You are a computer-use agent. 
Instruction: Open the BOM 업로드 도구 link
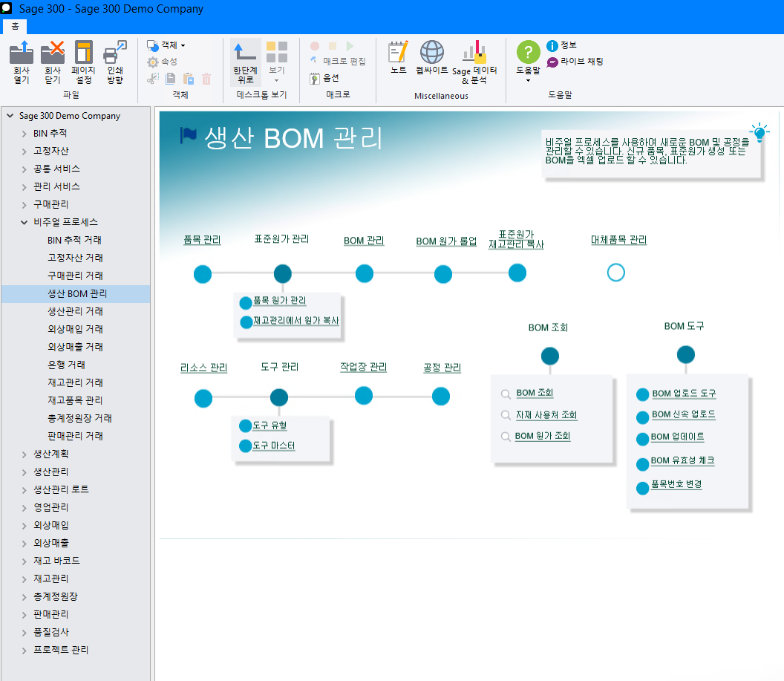(684, 394)
